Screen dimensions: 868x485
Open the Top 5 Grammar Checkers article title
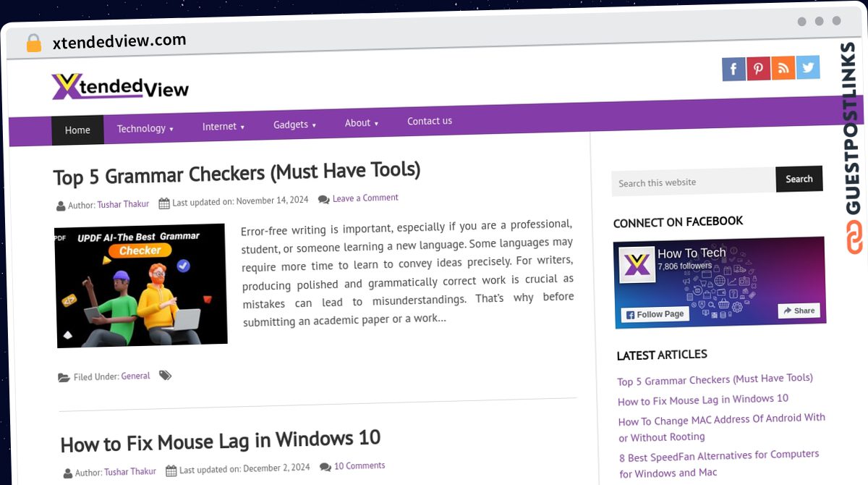point(237,173)
